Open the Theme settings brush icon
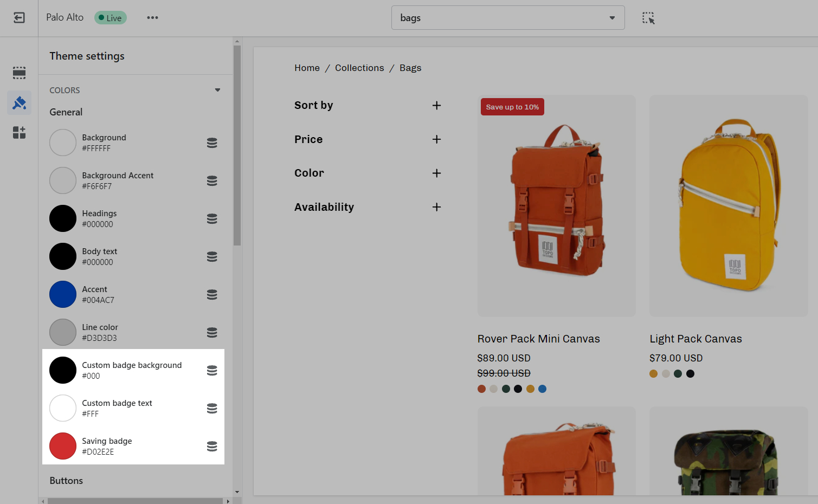818x504 pixels. tap(19, 102)
